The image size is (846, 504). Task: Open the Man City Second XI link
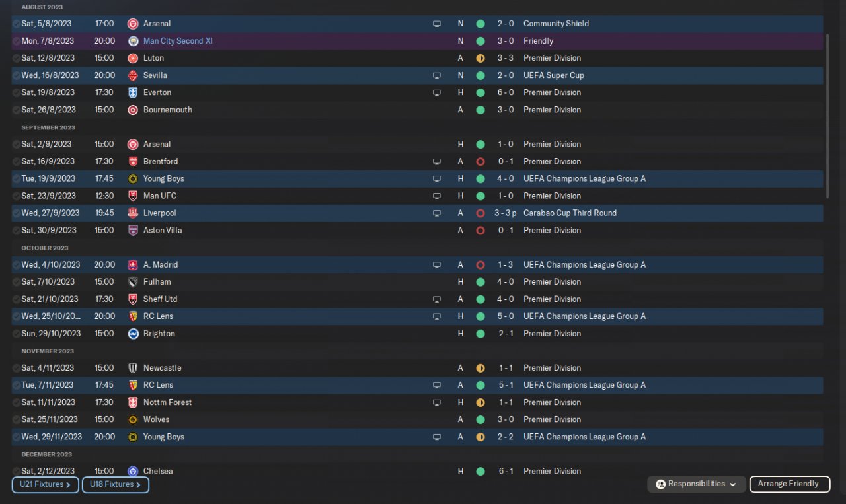(x=178, y=41)
